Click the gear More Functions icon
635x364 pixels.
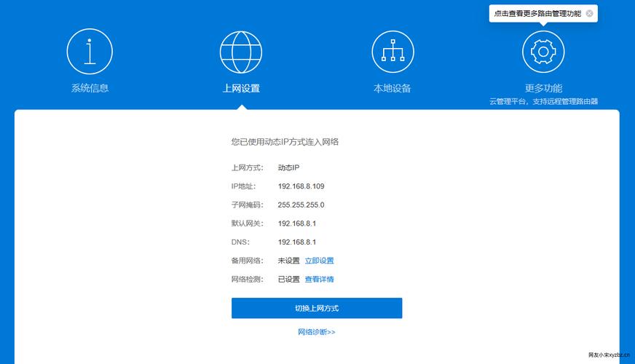[x=543, y=50]
